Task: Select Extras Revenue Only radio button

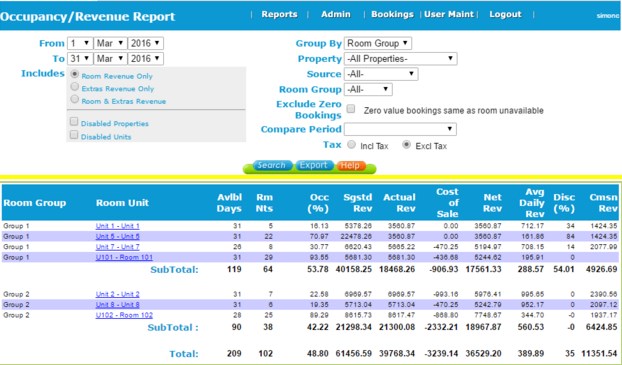Action: (x=74, y=86)
